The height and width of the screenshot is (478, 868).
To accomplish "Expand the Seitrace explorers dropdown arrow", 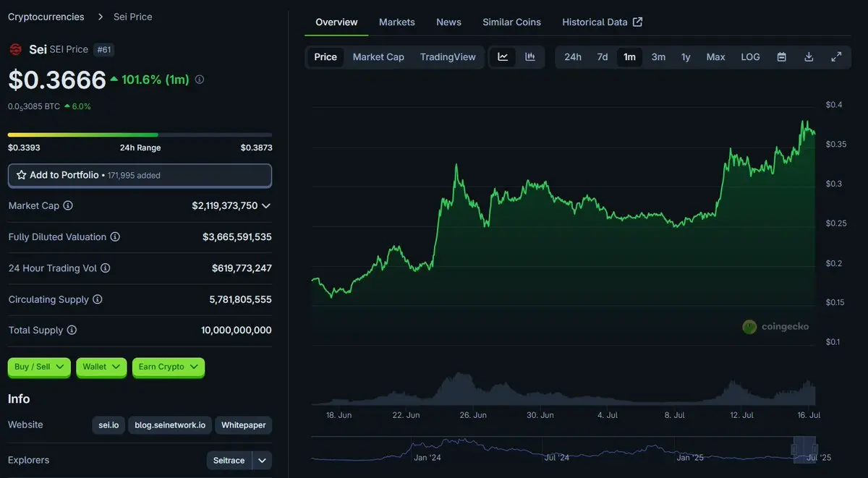I will point(263,461).
